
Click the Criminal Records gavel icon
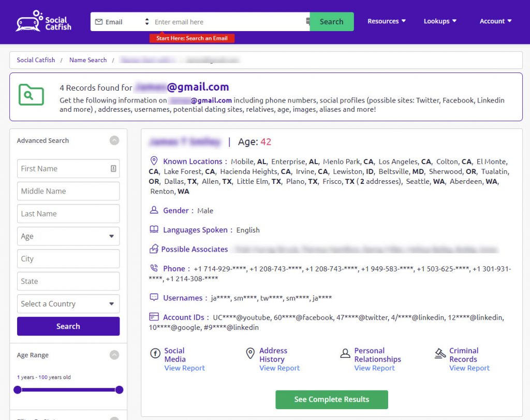click(x=440, y=353)
